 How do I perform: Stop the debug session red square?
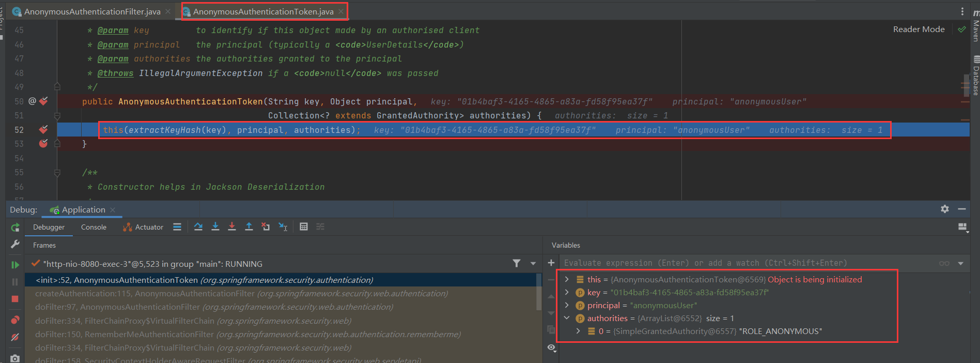coord(15,299)
